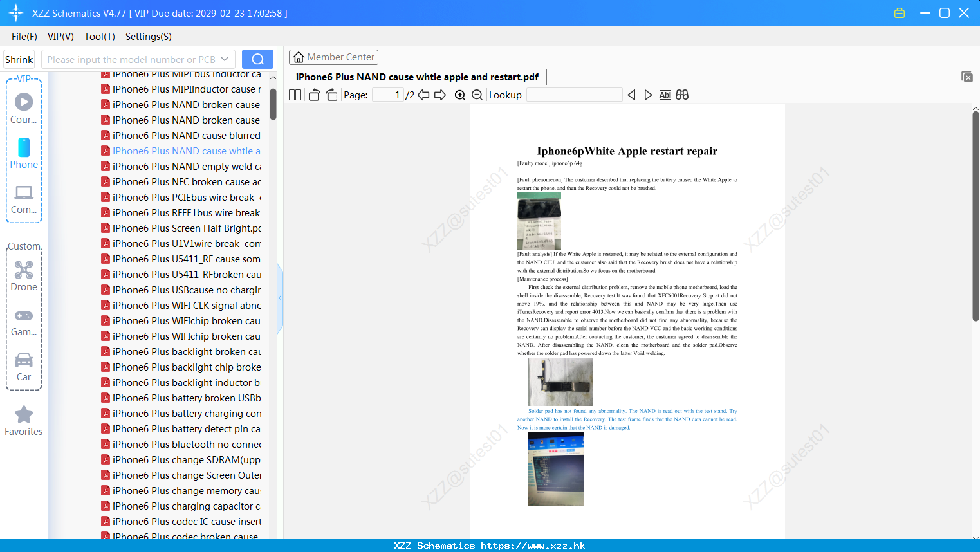
Task: Open the File(F) menu
Action: [x=24, y=37]
